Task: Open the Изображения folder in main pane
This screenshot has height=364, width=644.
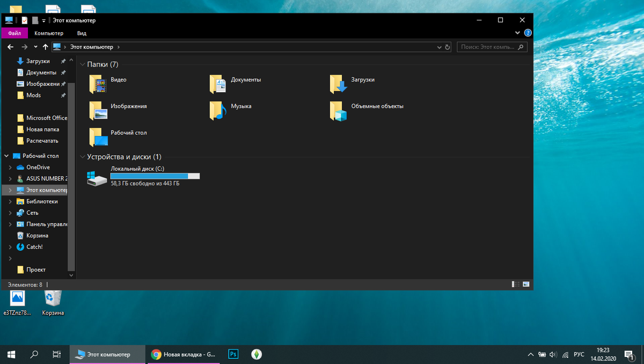Action: (118, 110)
